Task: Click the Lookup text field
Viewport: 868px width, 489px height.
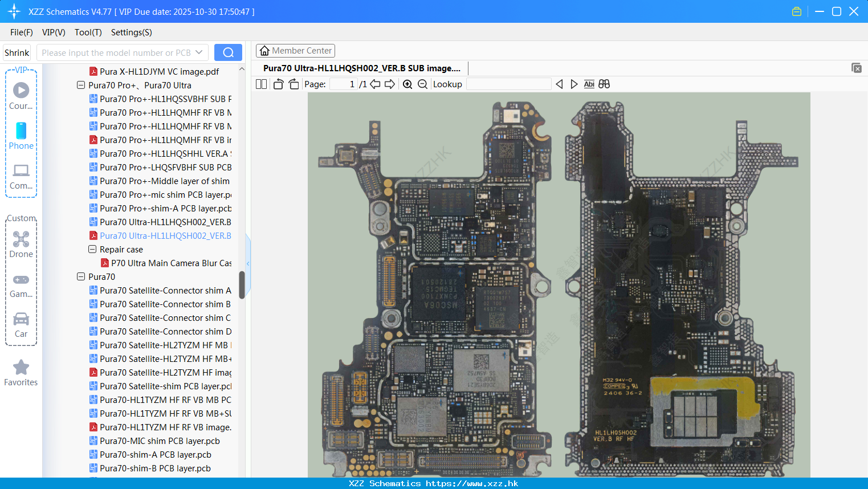Action: click(508, 84)
